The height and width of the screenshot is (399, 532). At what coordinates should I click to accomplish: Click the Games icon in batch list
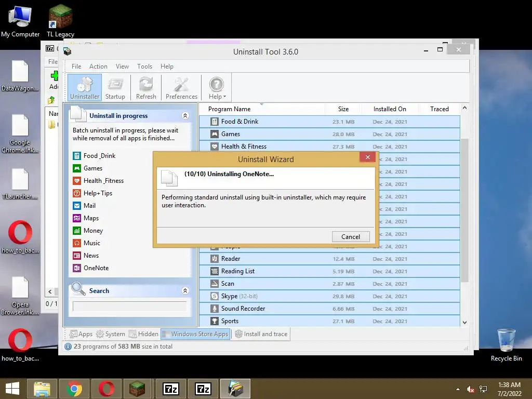tap(77, 168)
